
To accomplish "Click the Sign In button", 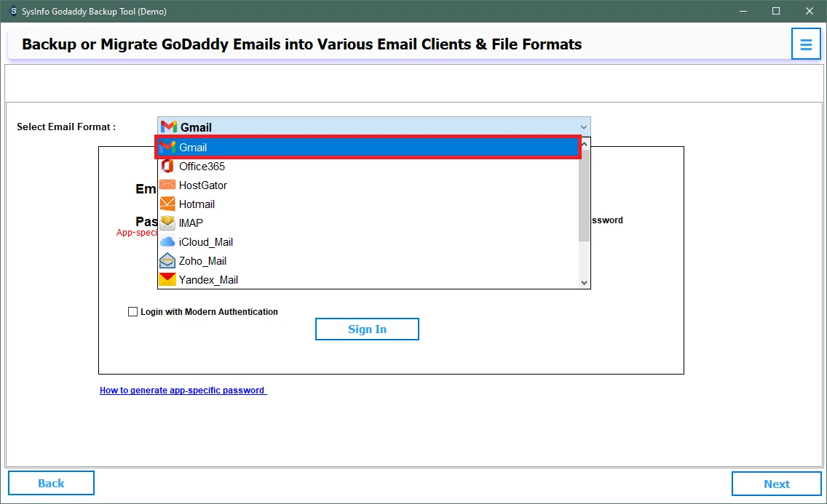I will click(x=367, y=329).
